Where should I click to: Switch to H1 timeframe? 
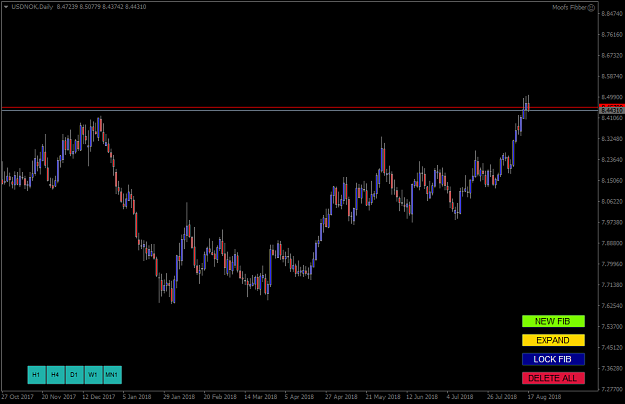pyautogui.click(x=36, y=375)
